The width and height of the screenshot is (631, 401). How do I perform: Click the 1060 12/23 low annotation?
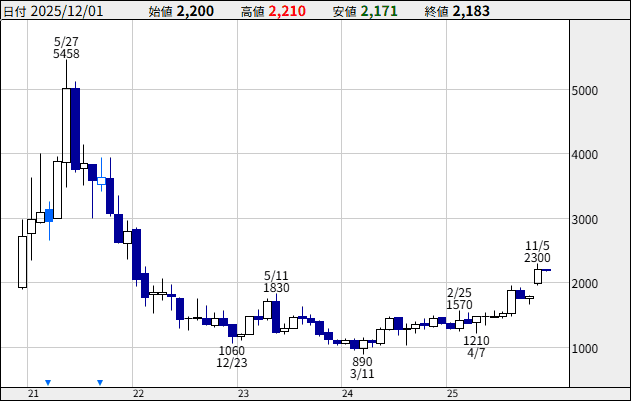pyautogui.click(x=231, y=356)
